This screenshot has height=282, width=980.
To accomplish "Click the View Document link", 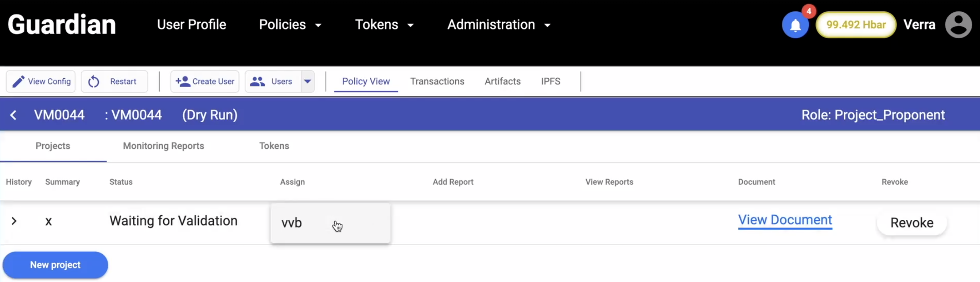I will click(x=785, y=220).
